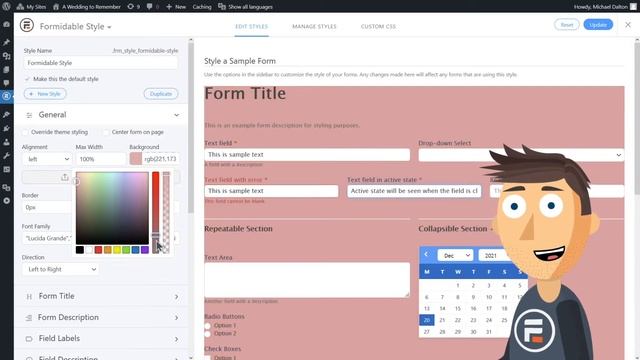Select day 20 in the calendar
640x360 pixels.
coord(427,320)
